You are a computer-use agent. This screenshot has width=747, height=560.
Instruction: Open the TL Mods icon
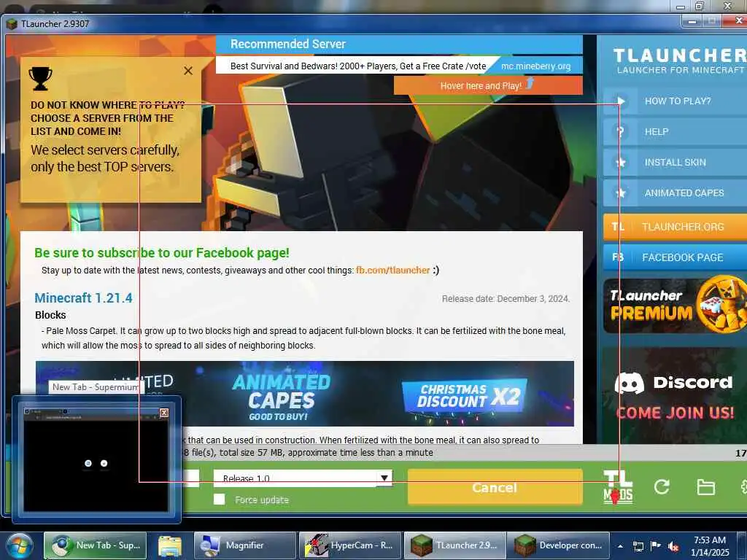tap(618, 487)
